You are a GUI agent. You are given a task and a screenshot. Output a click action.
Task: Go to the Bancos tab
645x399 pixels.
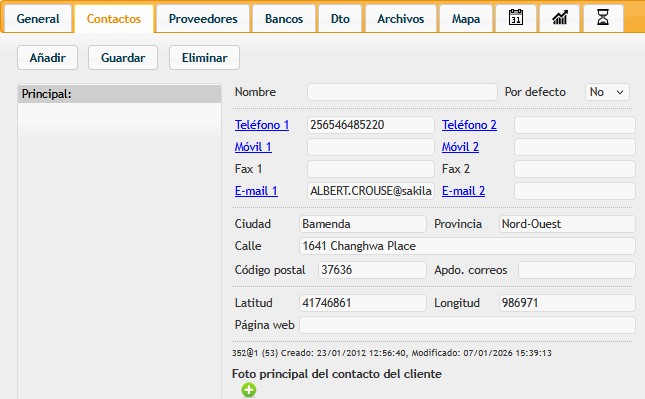click(x=284, y=19)
